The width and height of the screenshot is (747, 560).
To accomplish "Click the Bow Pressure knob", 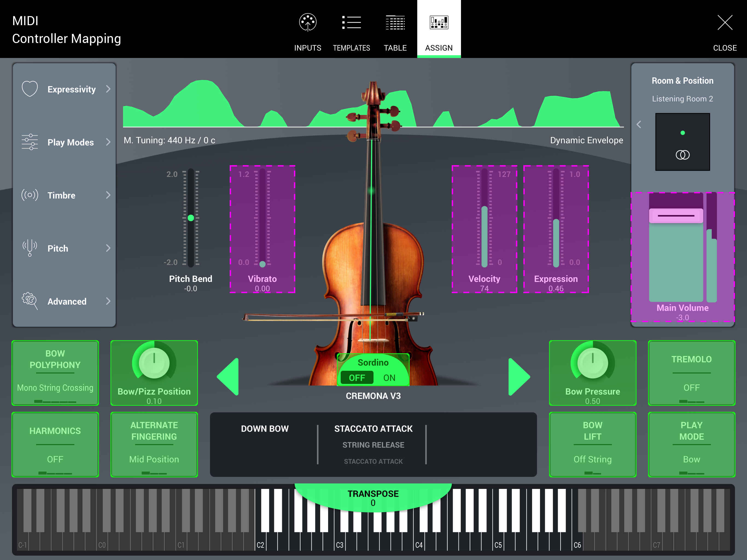I will click(x=592, y=363).
